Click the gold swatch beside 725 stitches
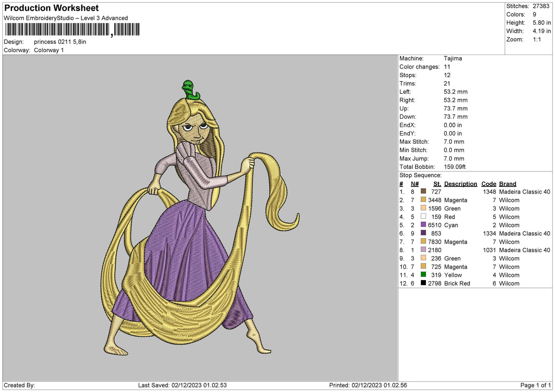The width and height of the screenshot is (555, 392). (423, 267)
